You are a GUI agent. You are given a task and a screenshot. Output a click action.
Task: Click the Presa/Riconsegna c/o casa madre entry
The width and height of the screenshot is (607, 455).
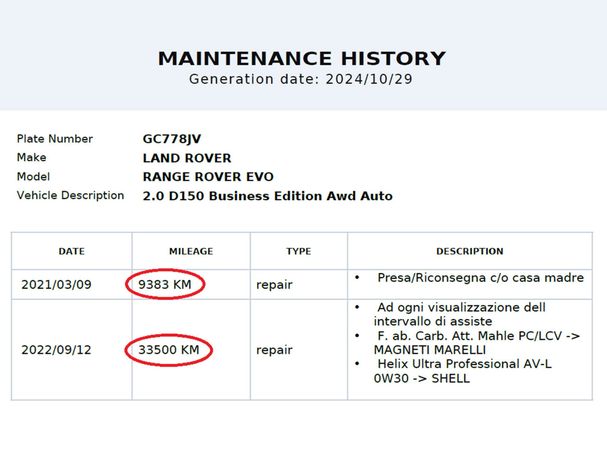pyautogui.click(x=480, y=278)
